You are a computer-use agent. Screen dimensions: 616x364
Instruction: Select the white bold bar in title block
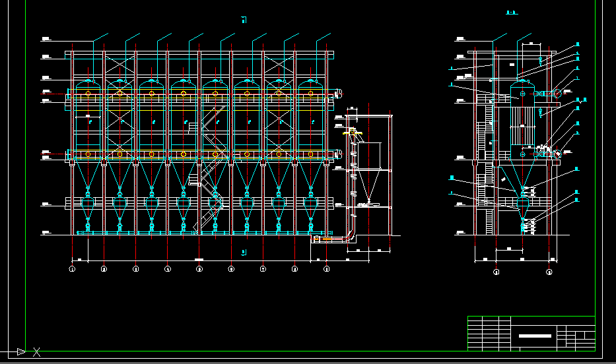[534, 336]
